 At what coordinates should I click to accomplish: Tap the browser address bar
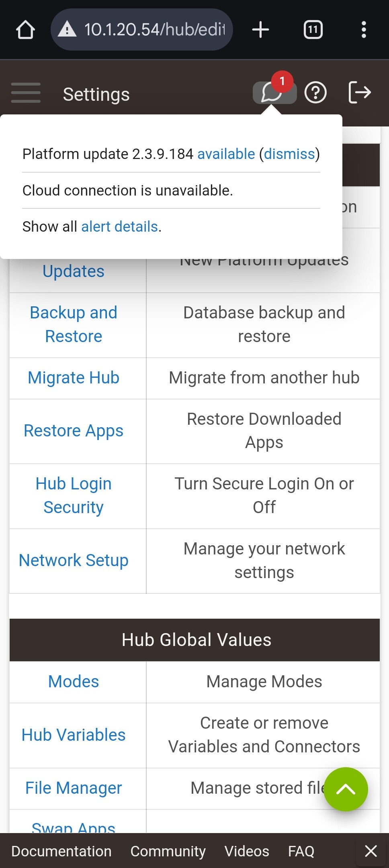[141, 29]
